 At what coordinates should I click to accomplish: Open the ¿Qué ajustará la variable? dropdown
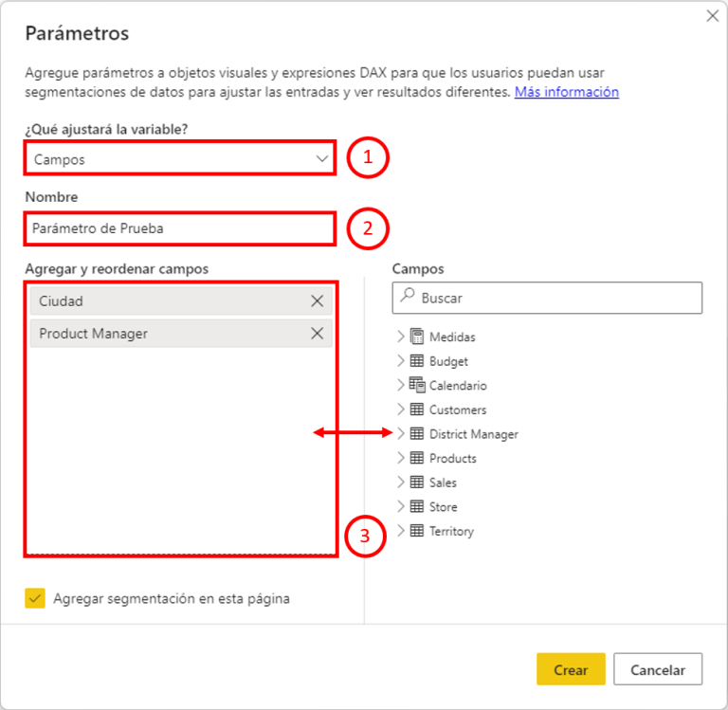[180, 159]
